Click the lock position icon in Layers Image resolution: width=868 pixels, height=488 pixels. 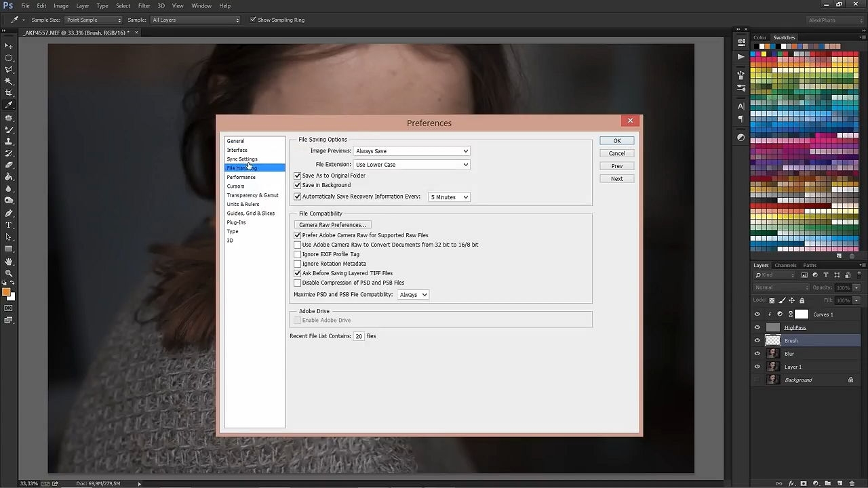[791, 300]
